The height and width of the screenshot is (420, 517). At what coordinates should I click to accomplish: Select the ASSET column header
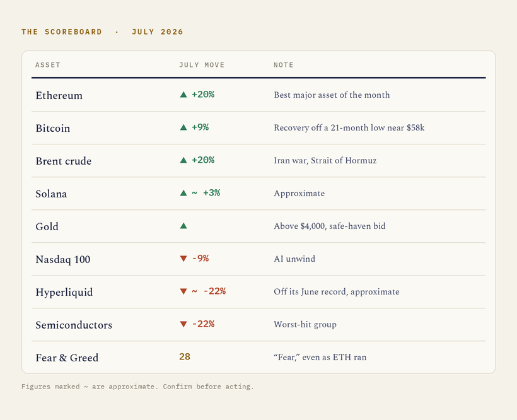48,65
